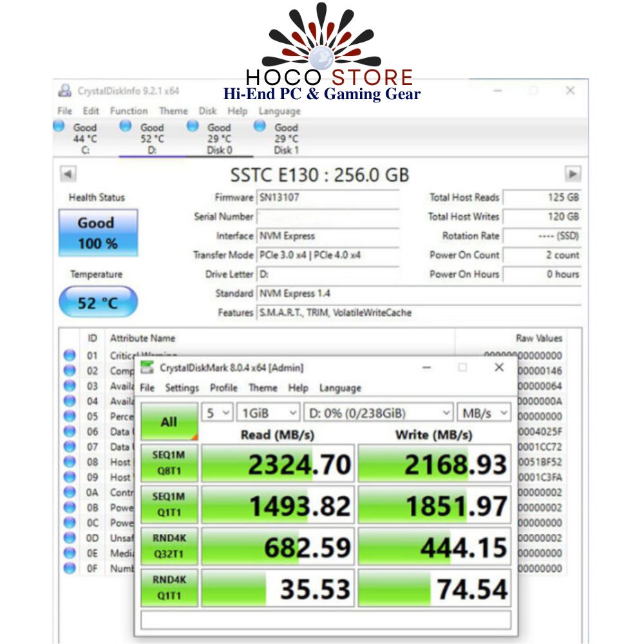This screenshot has height=644, width=644.
Task: Run the SEQ1M Q8T1 test
Action: click(x=169, y=463)
